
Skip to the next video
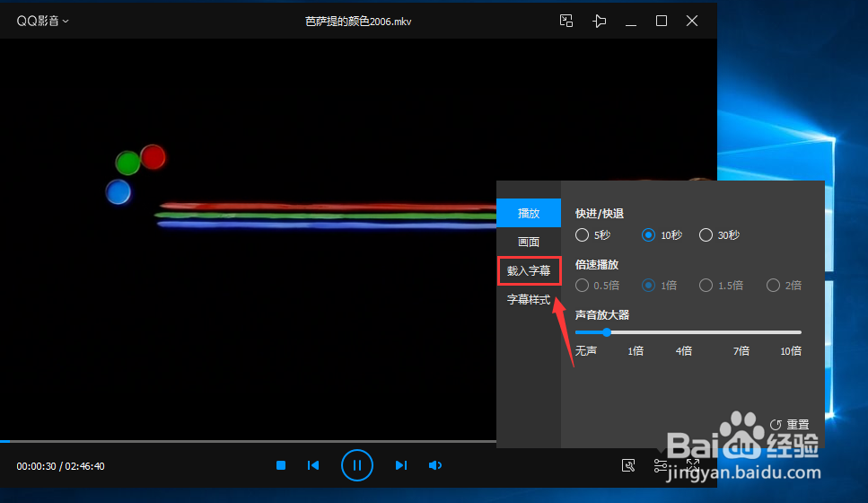(400, 465)
